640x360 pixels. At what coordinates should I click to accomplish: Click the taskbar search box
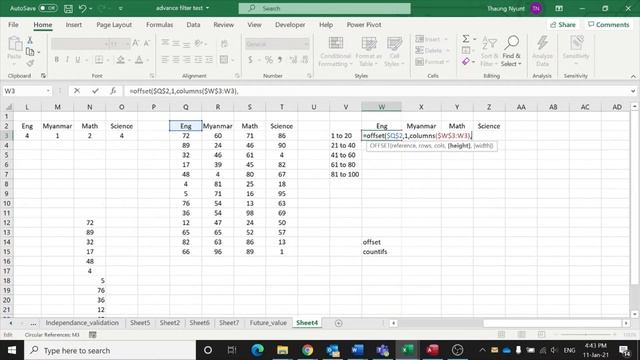click(110, 350)
